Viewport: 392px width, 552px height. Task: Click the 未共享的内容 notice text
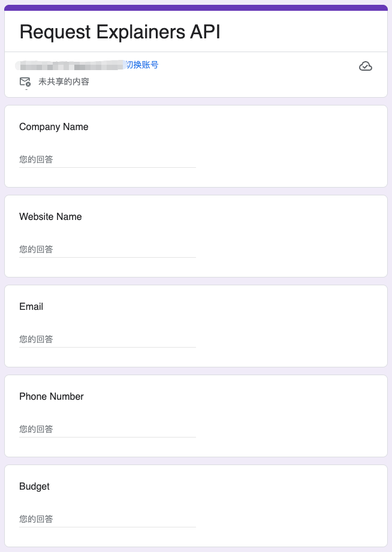[64, 82]
